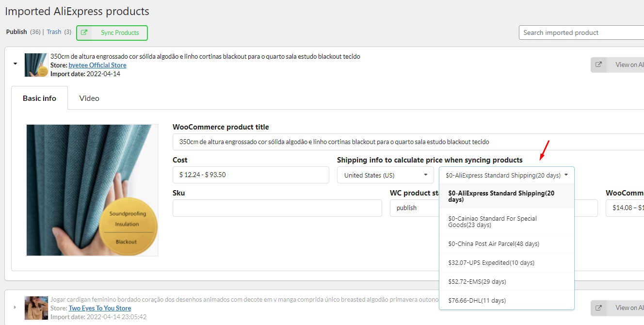This screenshot has width=644, height=325.
Task: Open the Trash (3) filter
Action: pyautogui.click(x=59, y=32)
